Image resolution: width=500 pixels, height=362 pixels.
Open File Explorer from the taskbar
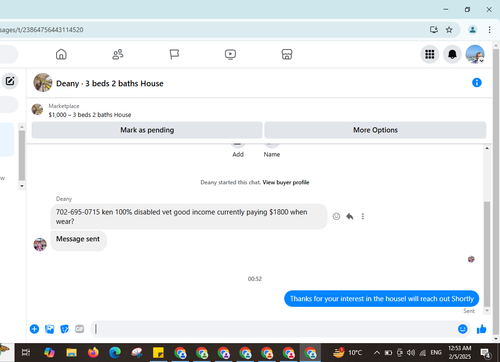pos(71,352)
